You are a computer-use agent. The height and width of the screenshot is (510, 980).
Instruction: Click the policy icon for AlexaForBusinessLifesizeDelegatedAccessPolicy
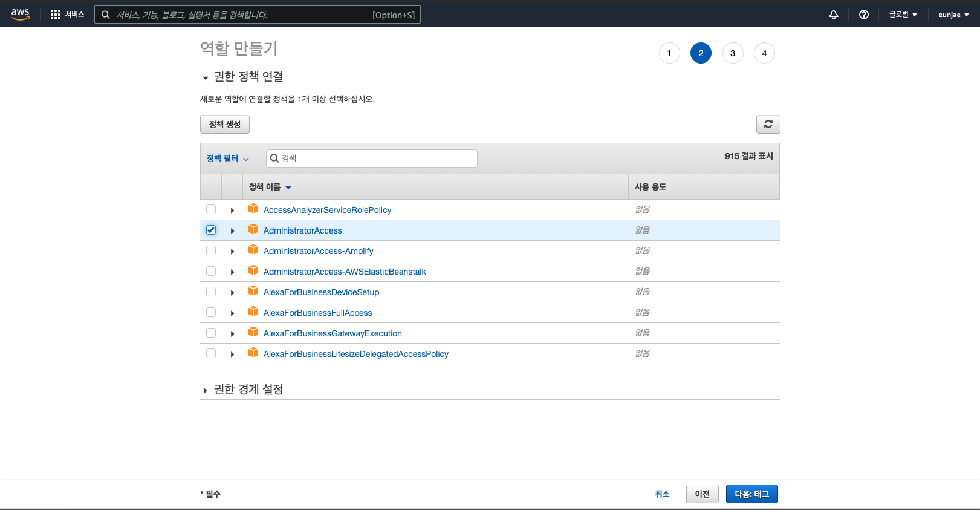coord(253,353)
